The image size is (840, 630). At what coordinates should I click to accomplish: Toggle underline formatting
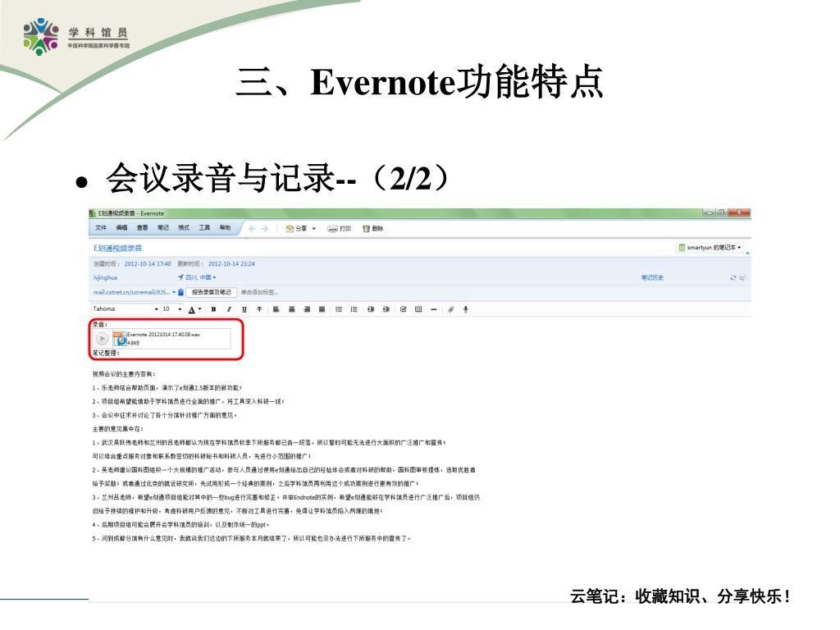(244, 309)
